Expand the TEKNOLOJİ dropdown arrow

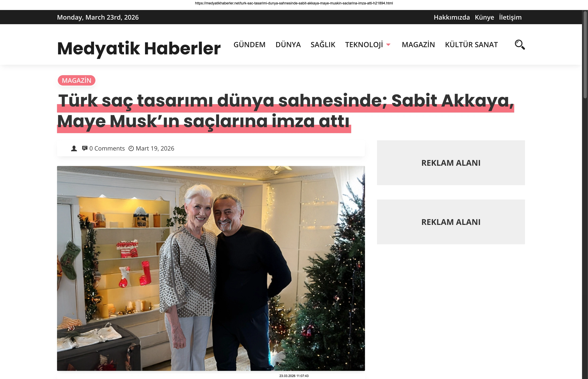[x=388, y=45]
